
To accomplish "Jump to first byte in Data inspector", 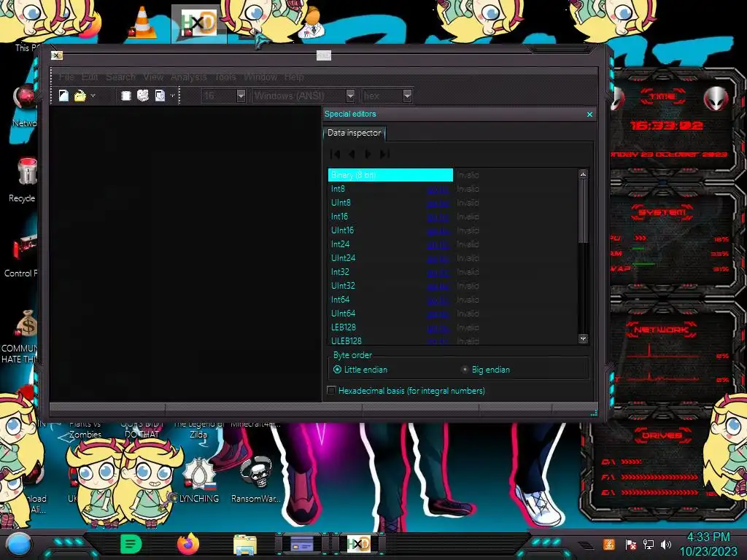I will pos(335,154).
